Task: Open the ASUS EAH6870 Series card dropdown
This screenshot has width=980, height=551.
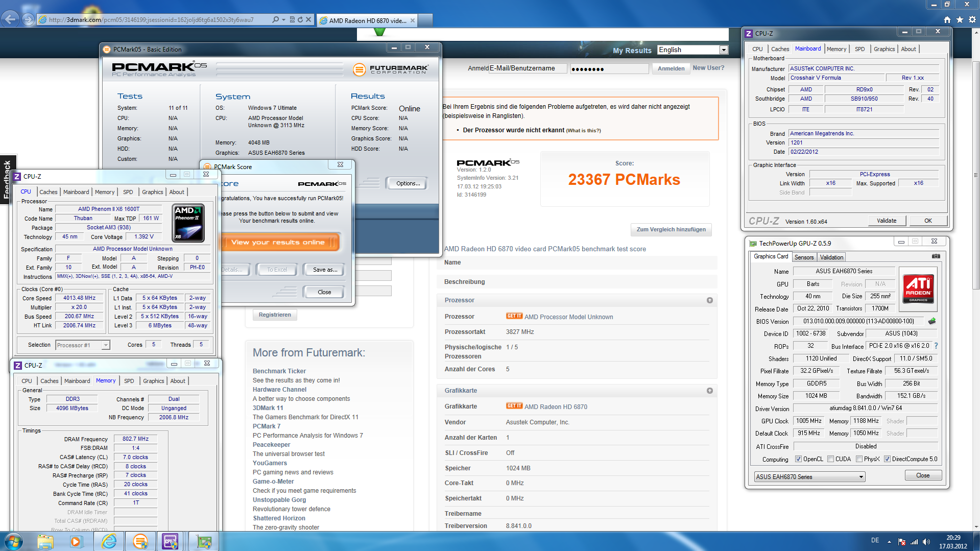Action: [x=809, y=477]
